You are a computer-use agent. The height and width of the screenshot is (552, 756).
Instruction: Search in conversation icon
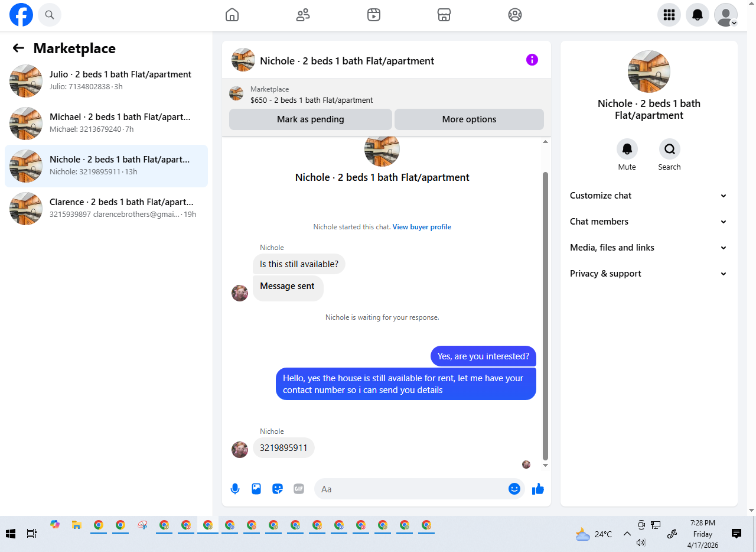[670, 149]
